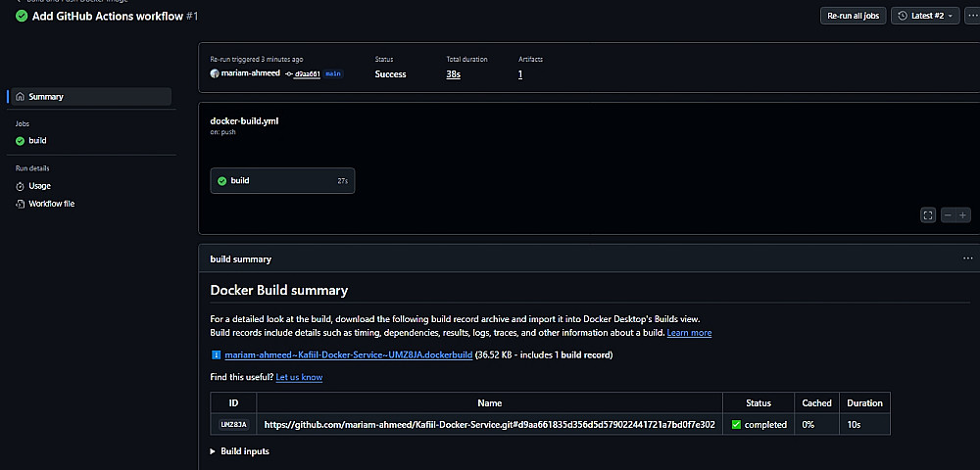Image resolution: width=980 pixels, height=470 pixels.
Task: Click the top-right workflow run options ellipsis
Action: (971, 16)
